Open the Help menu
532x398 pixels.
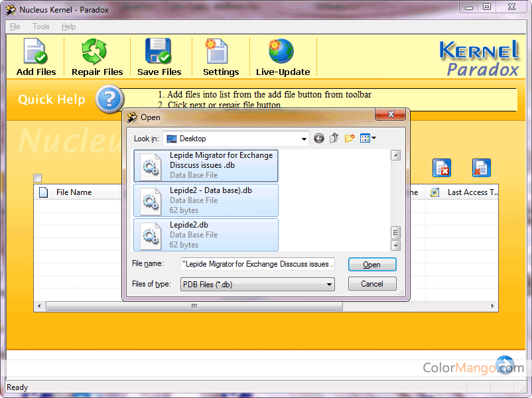point(68,27)
